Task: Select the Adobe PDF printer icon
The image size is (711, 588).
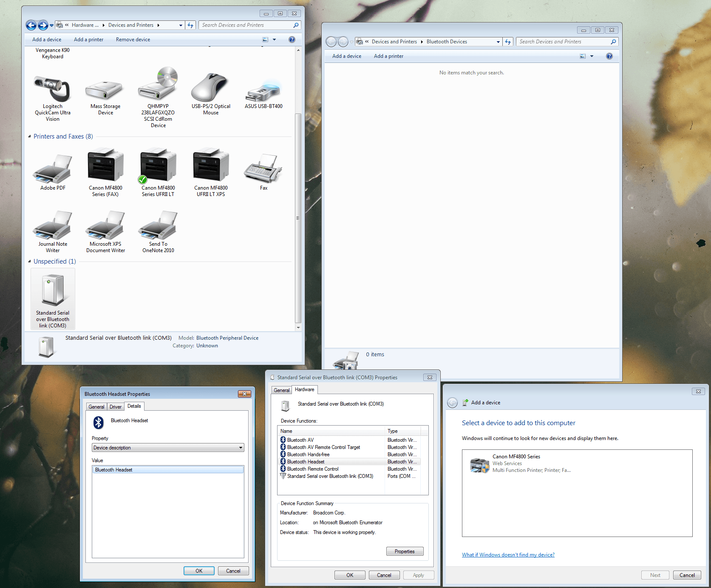Action: pos(53,169)
